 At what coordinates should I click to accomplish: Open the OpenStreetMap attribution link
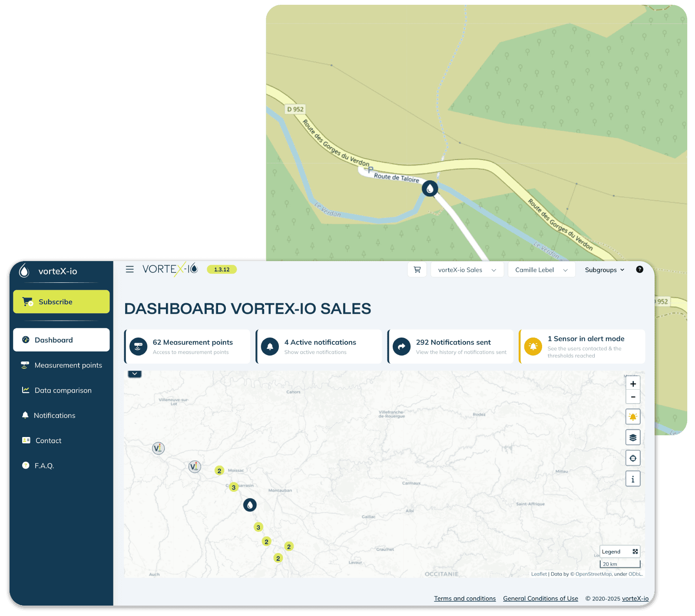point(593,574)
